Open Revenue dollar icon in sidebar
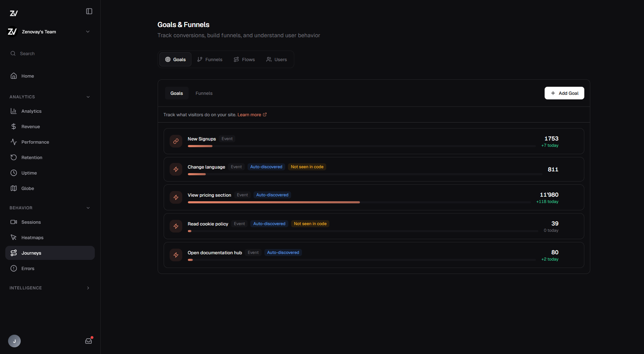 point(14,126)
